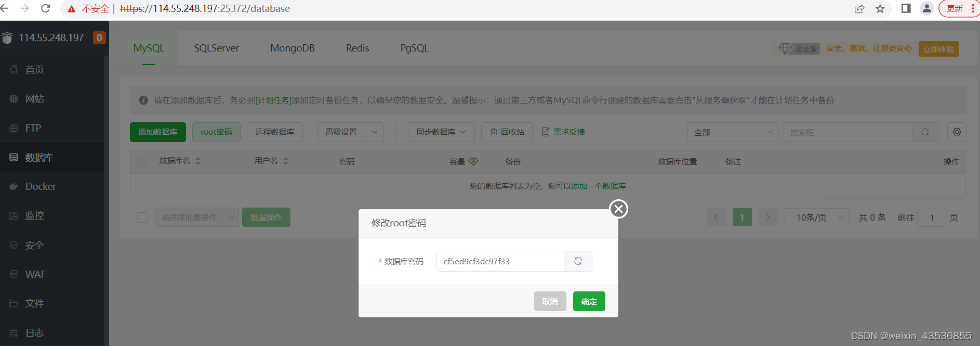Screen dimensions: 980x346
Task: Open WAF in the sidebar
Action: [52, 274]
